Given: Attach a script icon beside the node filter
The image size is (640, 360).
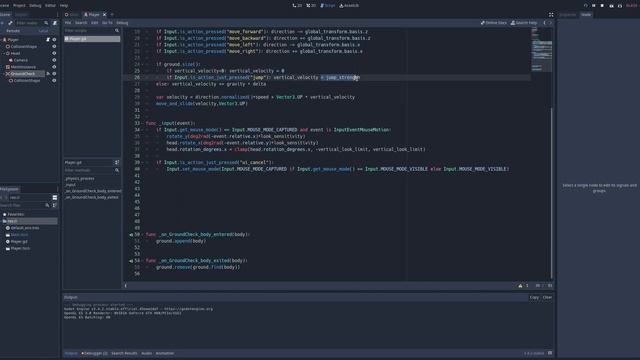Looking at the screenshot, I should [x=55, y=23].
